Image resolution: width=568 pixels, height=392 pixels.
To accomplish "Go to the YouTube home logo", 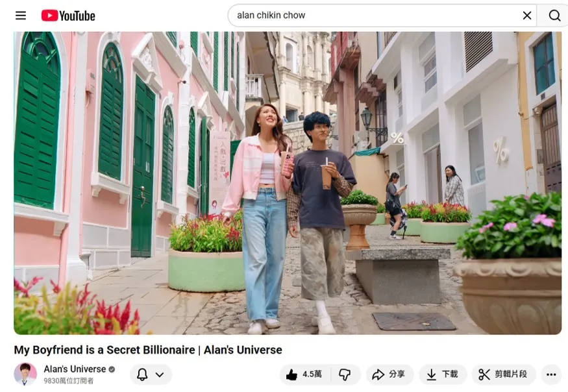I will 68,16.
